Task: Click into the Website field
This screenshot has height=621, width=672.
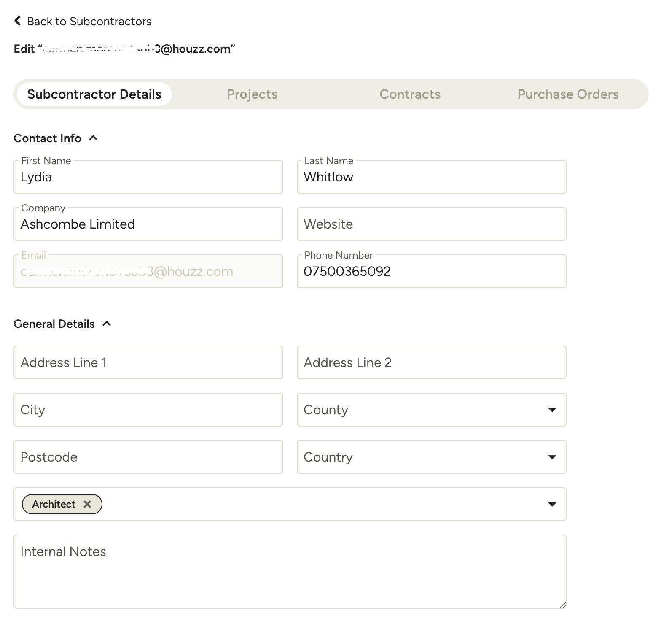Action: pyautogui.click(x=431, y=224)
